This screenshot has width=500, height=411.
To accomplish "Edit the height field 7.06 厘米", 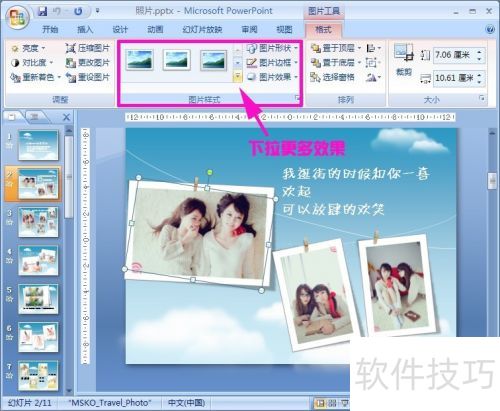I will pyautogui.click(x=454, y=55).
